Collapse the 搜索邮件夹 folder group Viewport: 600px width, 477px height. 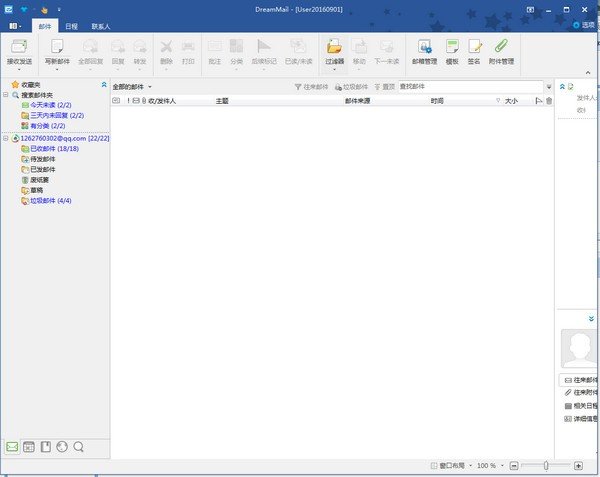pyautogui.click(x=5, y=94)
